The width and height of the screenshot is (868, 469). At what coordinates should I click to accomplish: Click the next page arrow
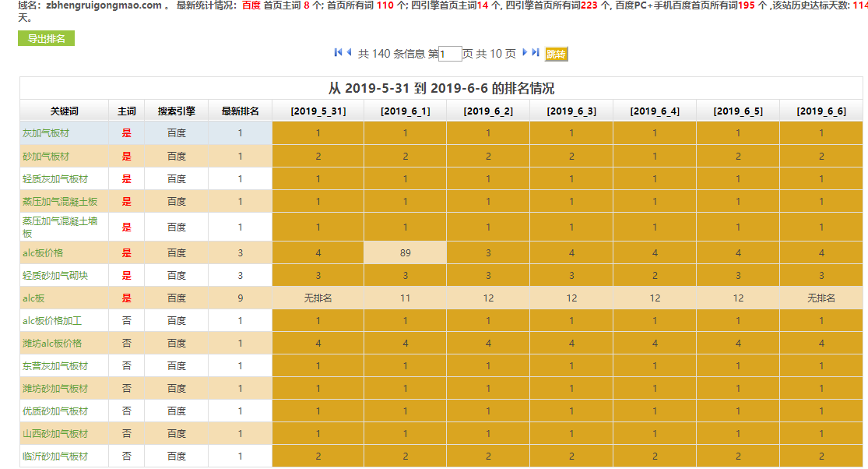pos(525,52)
